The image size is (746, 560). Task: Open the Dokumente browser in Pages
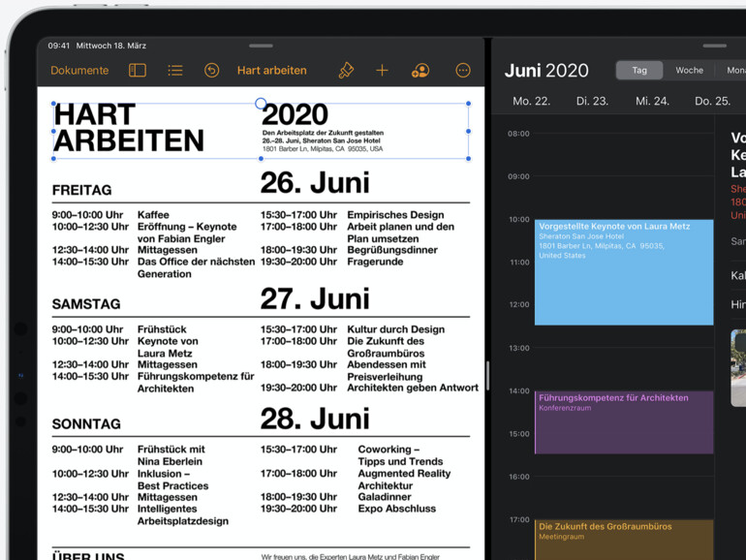click(x=79, y=71)
